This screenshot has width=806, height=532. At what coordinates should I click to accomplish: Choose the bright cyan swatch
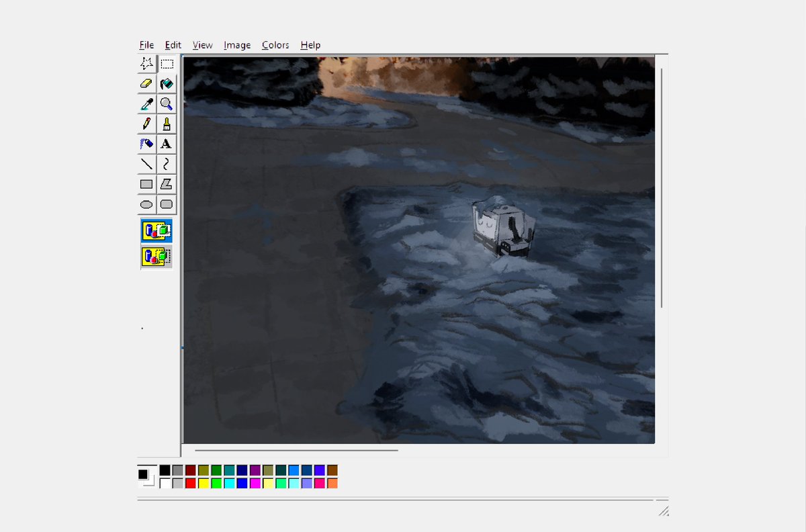(x=229, y=483)
